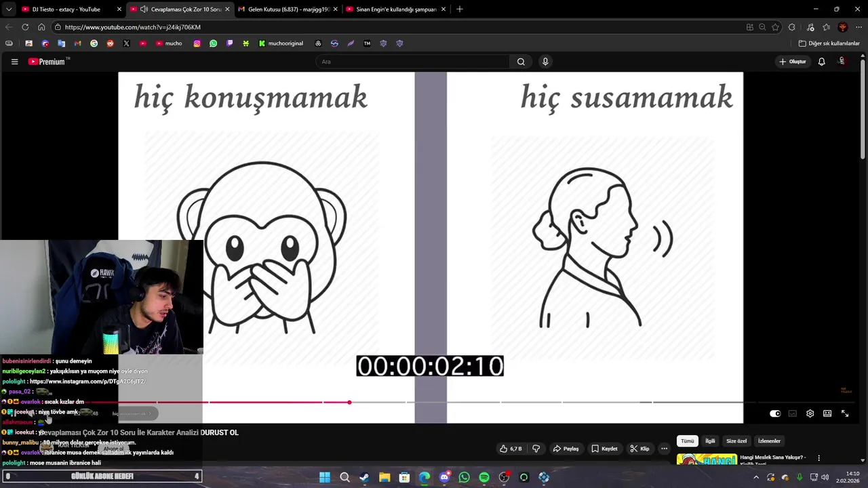The image size is (868, 488).
Task: Open YouTube notifications bell
Action: (x=821, y=62)
